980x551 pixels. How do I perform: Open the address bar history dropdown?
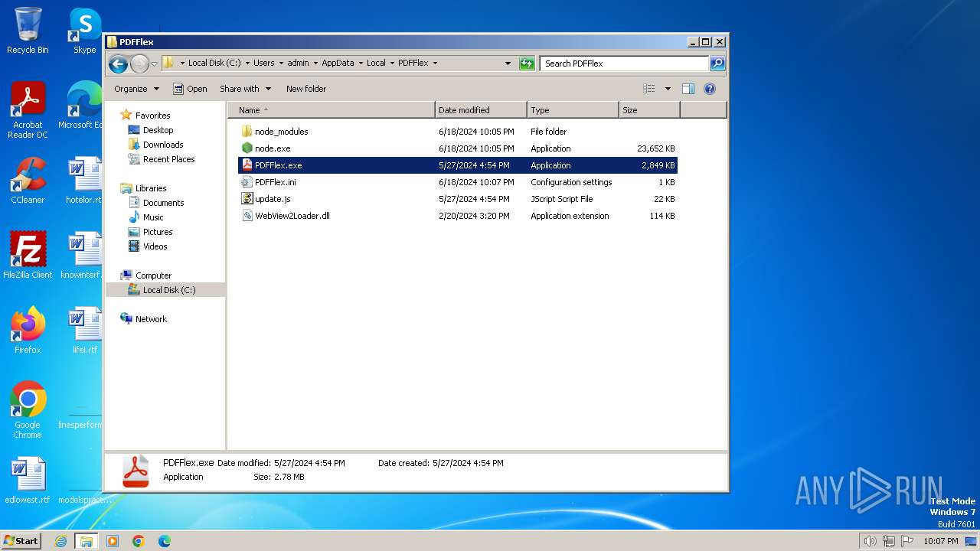pos(508,64)
